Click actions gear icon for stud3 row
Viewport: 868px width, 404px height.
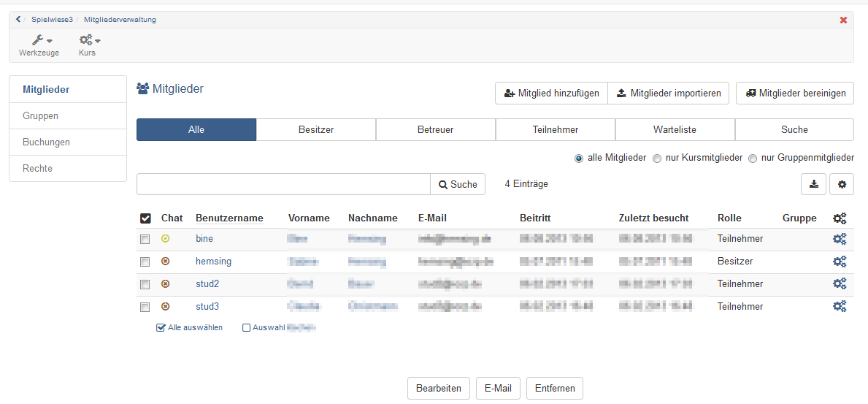tap(840, 307)
